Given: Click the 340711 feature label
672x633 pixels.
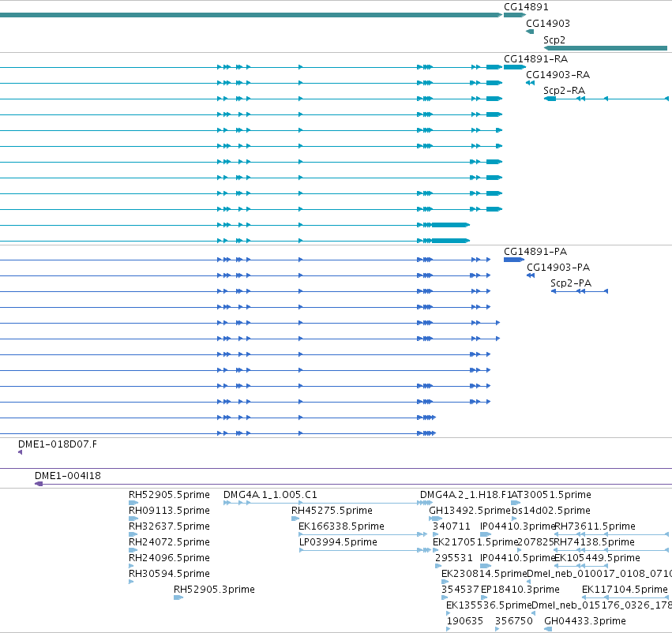Looking at the screenshot, I should [451, 526].
